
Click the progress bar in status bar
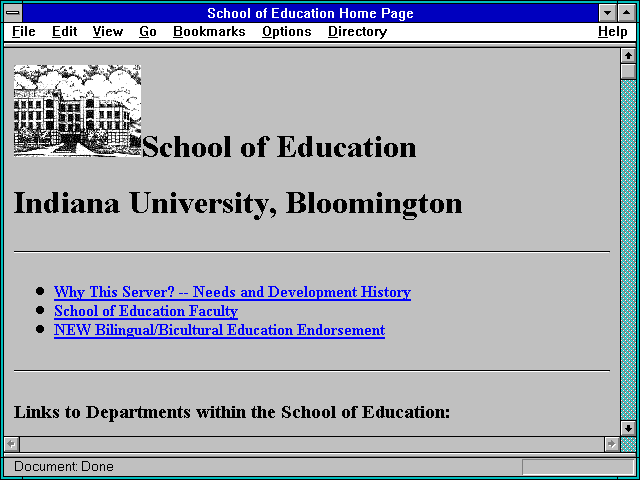(578, 467)
